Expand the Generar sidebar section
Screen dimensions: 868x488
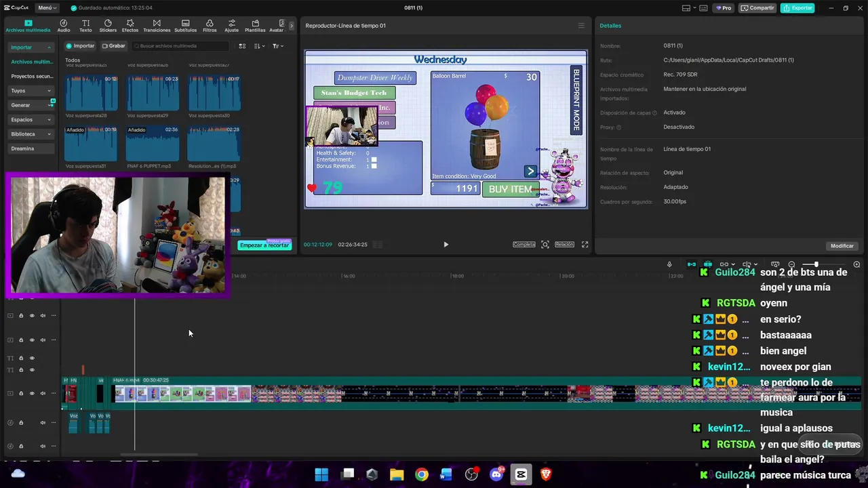[x=31, y=105]
